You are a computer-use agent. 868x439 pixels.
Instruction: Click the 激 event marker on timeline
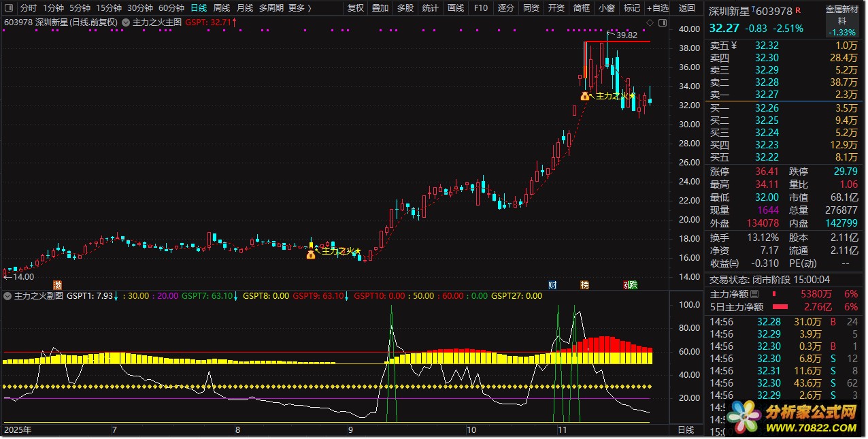click(x=58, y=284)
